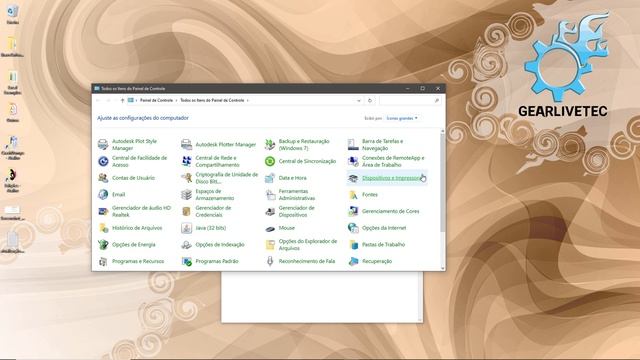Viewport: 640px width, 360px height.
Task: Click Dispositivos e Impressoras icon
Action: (353, 178)
